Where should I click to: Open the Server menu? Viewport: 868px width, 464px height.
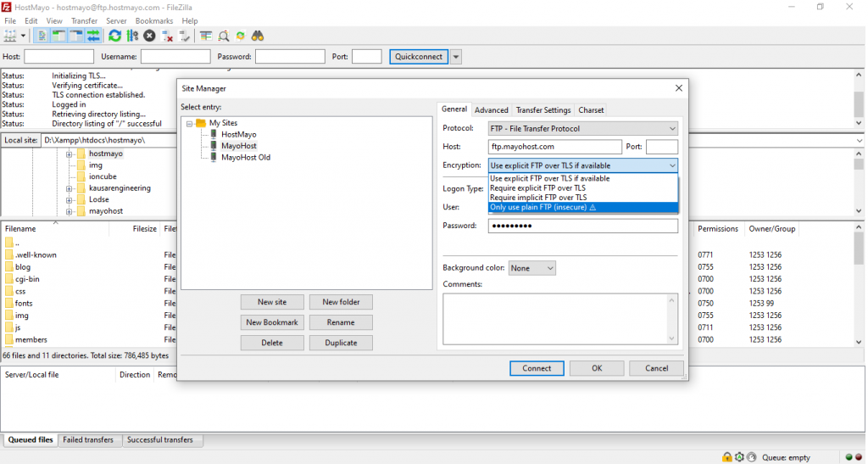[x=116, y=21]
